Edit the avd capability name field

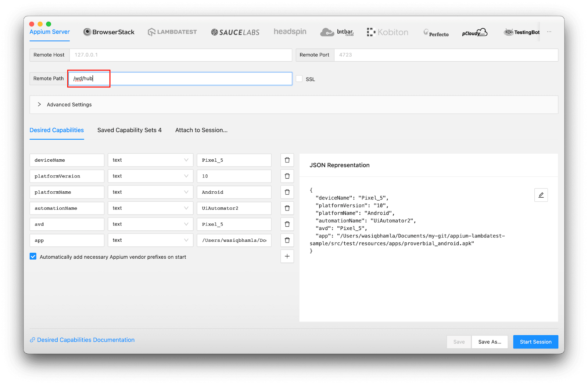coord(67,224)
